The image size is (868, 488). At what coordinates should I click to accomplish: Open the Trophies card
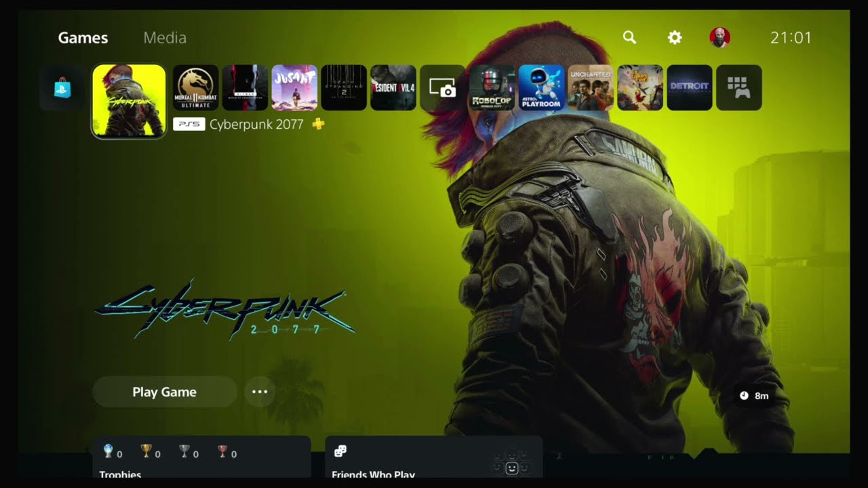201,457
